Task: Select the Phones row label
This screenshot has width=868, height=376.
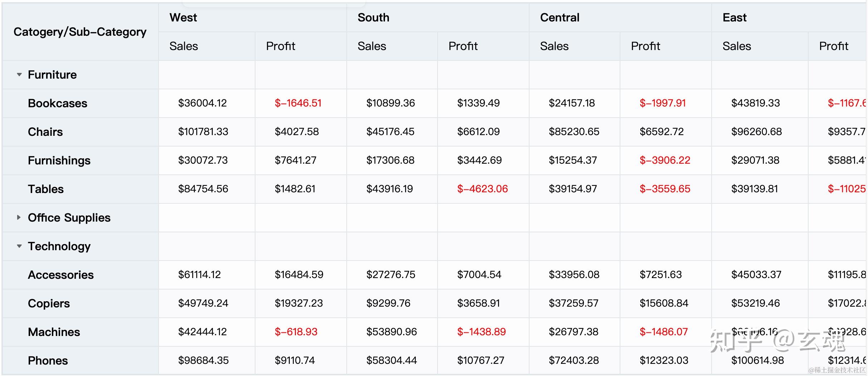Action: pyautogui.click(x=48, y=361)
